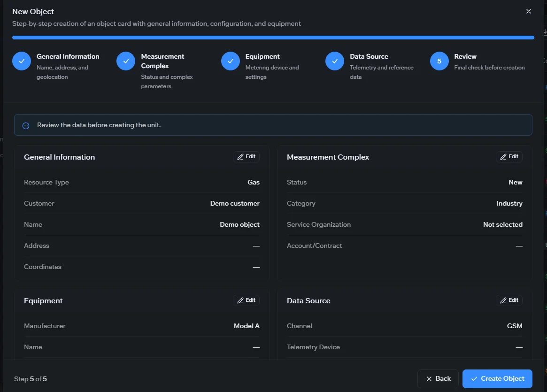Open the Review step label
The width and height of the screenshot is (547, 392).
(x=465, y=56)
